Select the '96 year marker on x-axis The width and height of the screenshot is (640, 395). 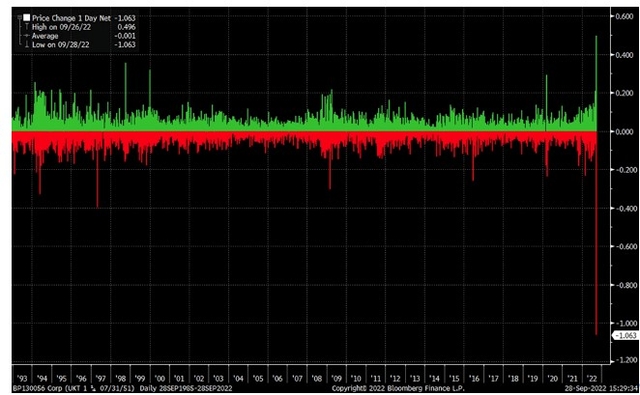click(81, 378)
